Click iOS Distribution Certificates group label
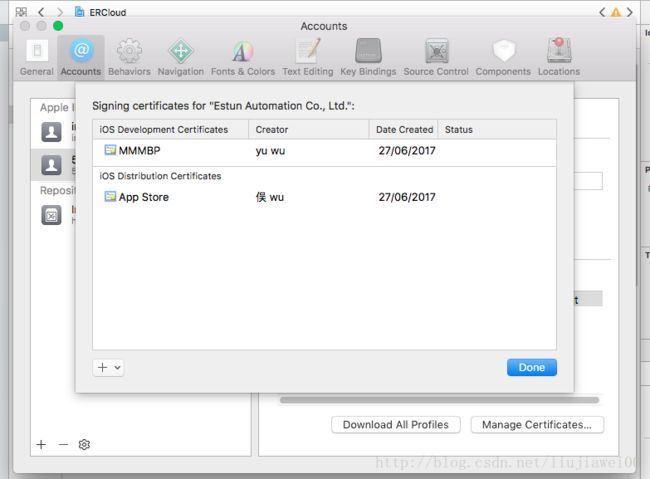This screenshot has height=479, width=650. (160, 176)
